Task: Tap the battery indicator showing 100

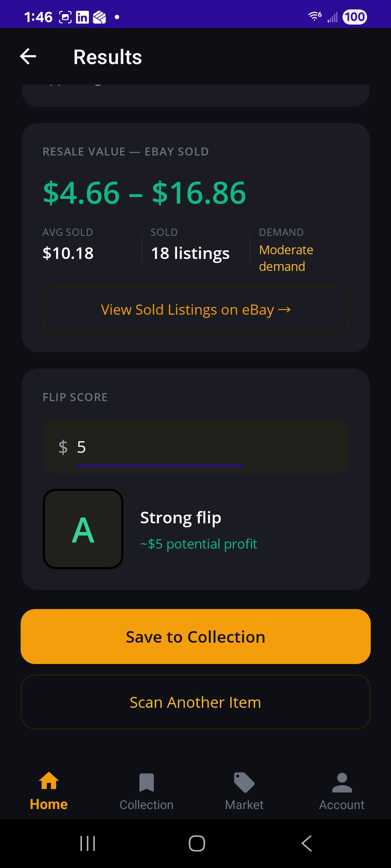Action: click(355, 17)
